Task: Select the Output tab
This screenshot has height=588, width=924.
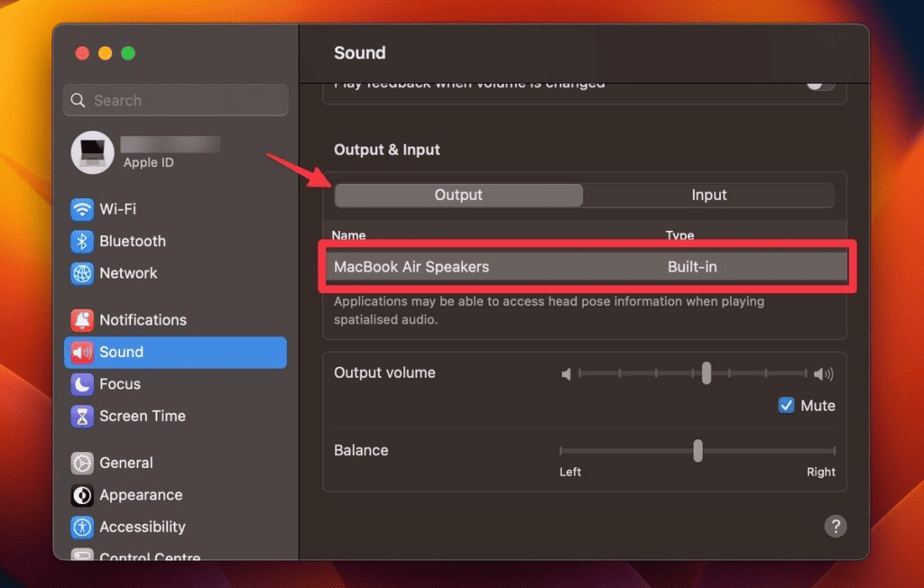Action: pyautogui.click(x=458, y=195)
